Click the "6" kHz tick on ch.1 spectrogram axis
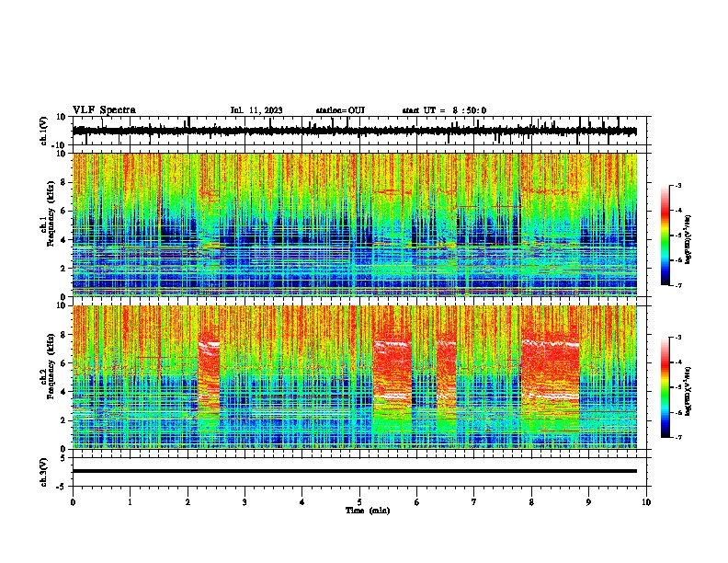This screenshot has height=563, width=728. tap(63, 212)
